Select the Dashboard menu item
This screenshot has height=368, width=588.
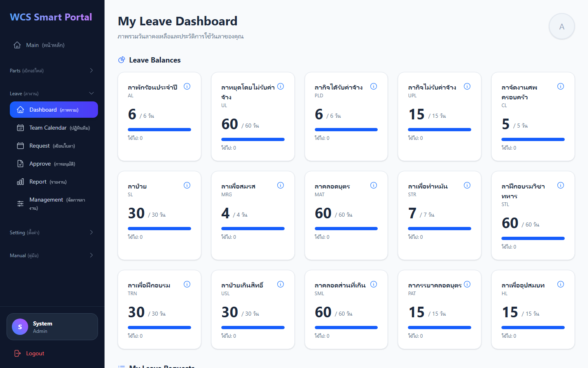[x=54, y=110]
